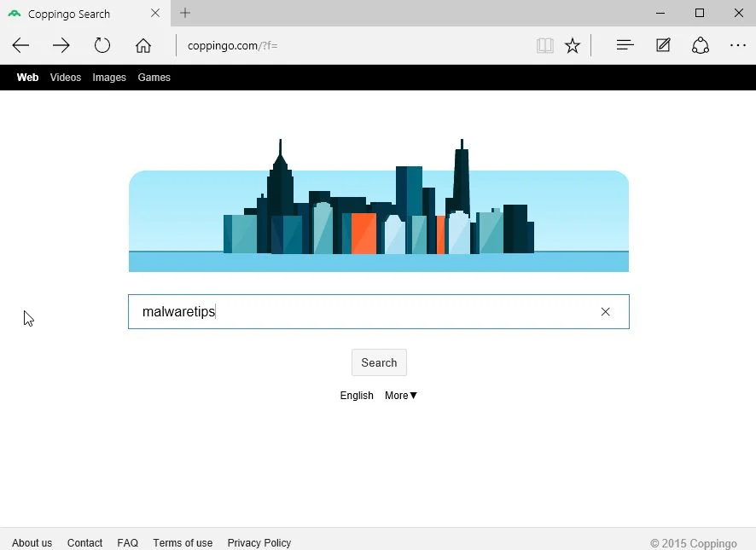Open the Contact footer link
Screen dimensions: 756x550
pyautogui.click(x=84, y=543)
